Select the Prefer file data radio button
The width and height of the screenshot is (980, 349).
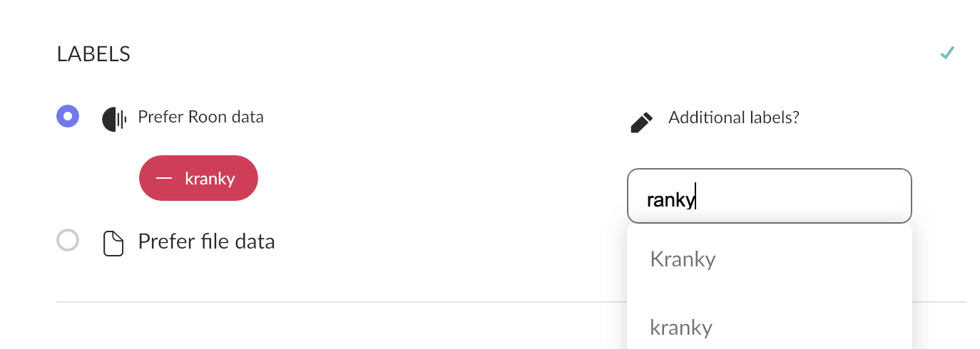click(68, 241)
